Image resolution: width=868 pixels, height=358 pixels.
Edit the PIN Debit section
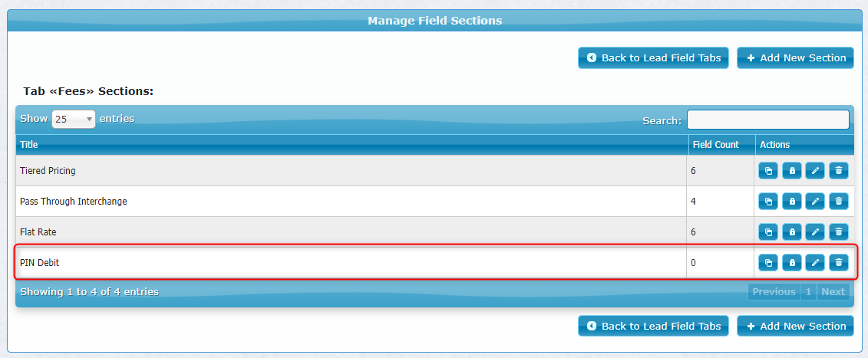pyautogui.click(x=815, y=263)
